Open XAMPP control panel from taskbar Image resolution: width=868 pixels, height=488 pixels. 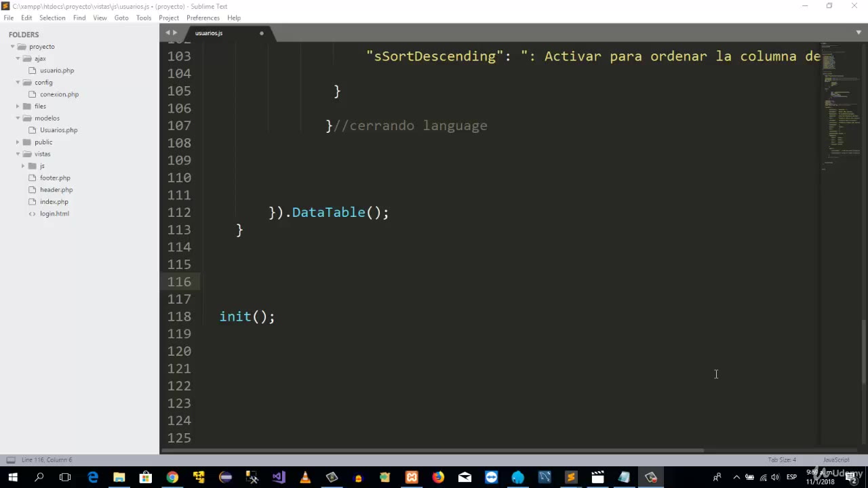point(412,477)
